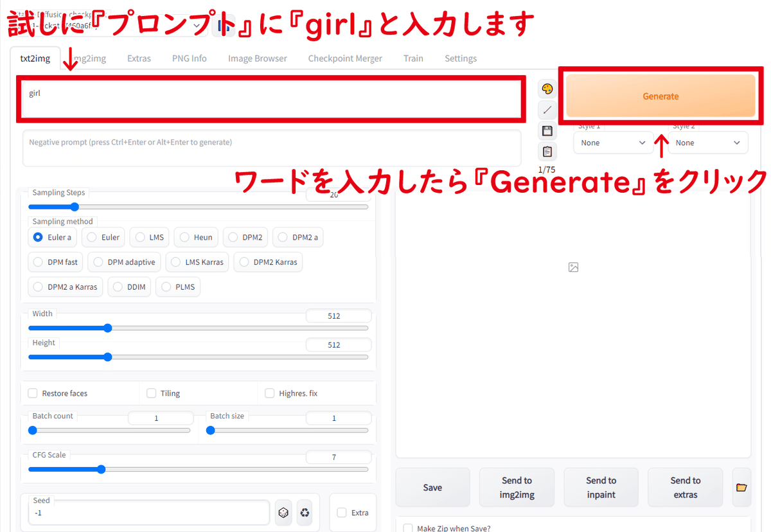The height and width of the screenshot is (532, 771).
Task: Click the Batch size number box
Action: 339,418
